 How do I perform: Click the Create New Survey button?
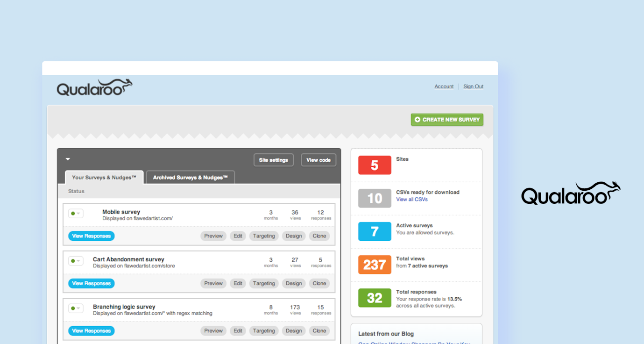(447, 119)
